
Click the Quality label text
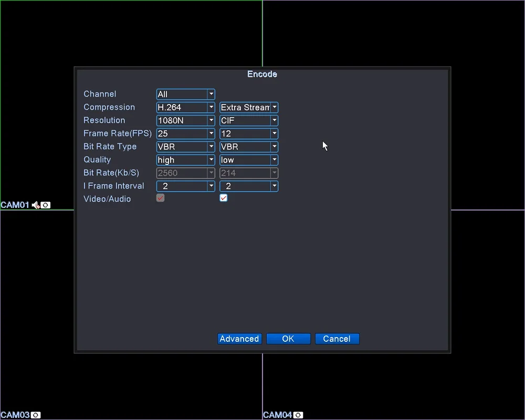[97, 160]
